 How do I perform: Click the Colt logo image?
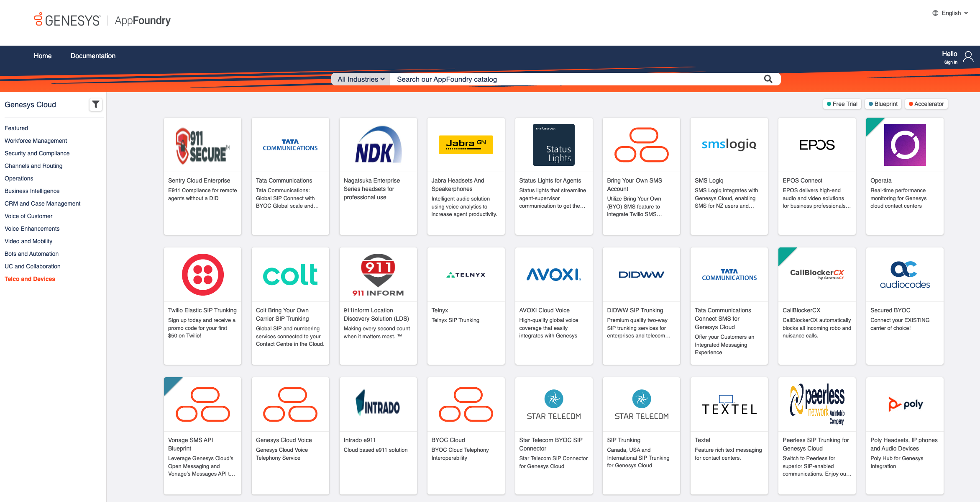click(290, 275)
